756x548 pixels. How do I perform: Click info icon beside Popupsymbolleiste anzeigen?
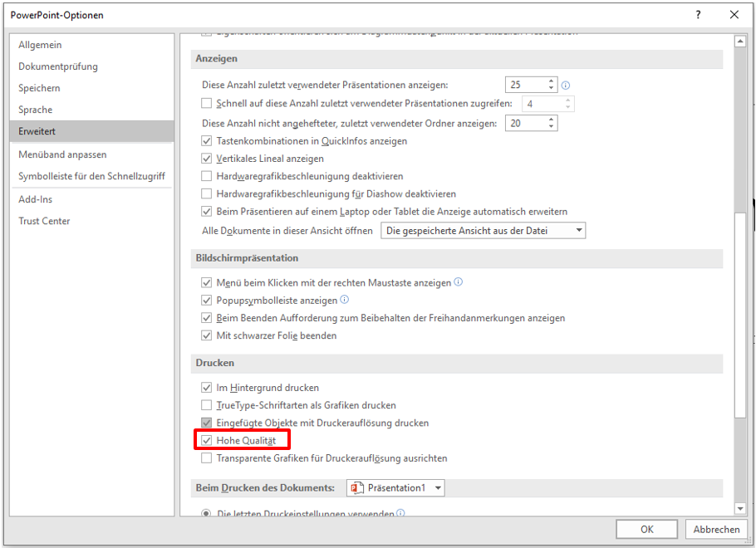344,300
